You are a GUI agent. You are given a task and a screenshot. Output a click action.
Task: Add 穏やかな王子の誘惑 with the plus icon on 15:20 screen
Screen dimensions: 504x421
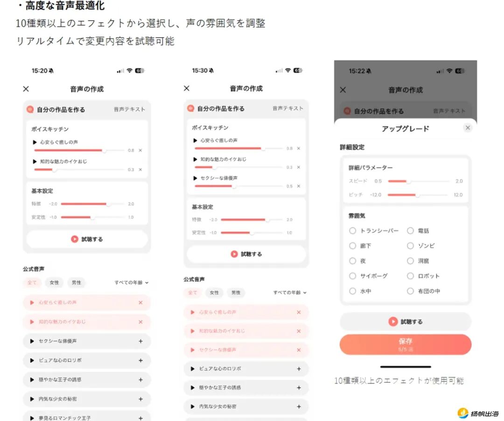140,380
